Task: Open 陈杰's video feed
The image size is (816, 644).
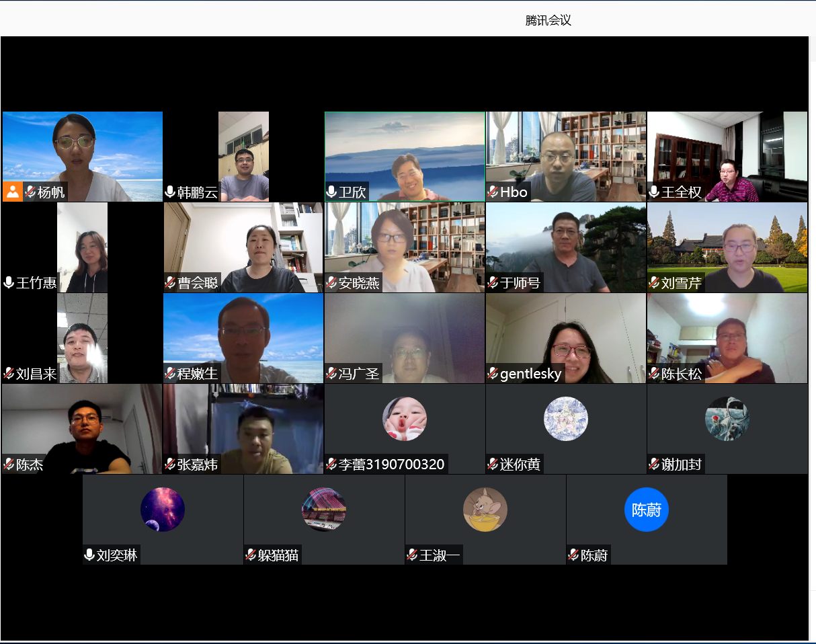Action: tap(82, 429)
